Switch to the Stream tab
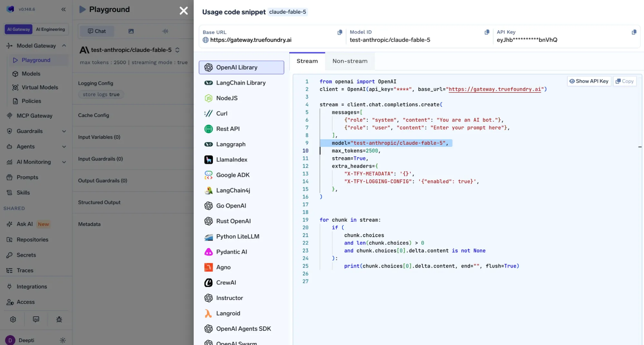The image size is (644, 345). point(307,61)
